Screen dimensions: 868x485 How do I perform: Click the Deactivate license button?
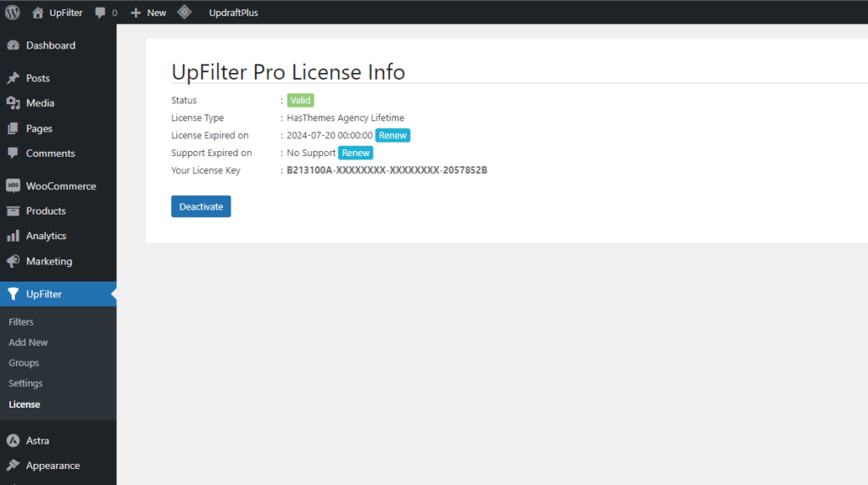201,207
